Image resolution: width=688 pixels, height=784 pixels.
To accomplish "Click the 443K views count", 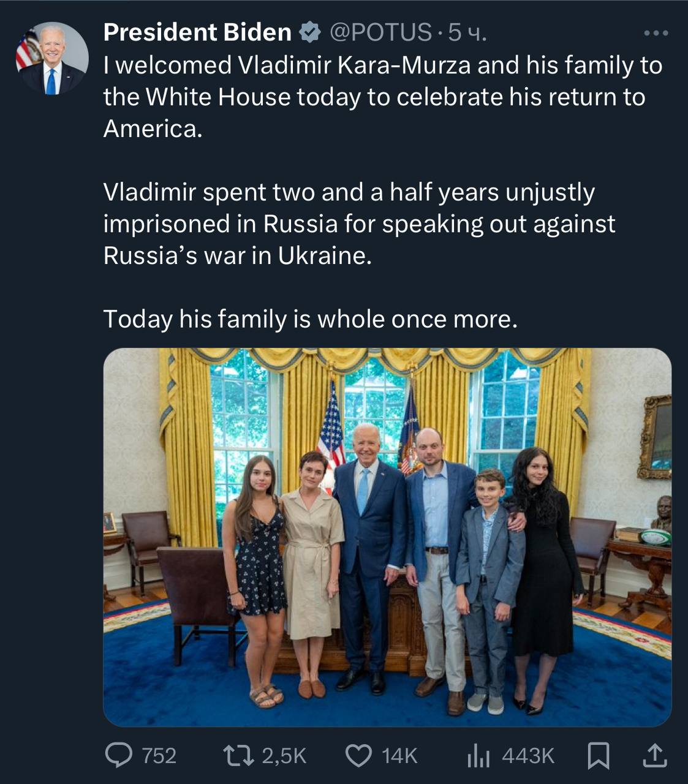I will 528,756.
